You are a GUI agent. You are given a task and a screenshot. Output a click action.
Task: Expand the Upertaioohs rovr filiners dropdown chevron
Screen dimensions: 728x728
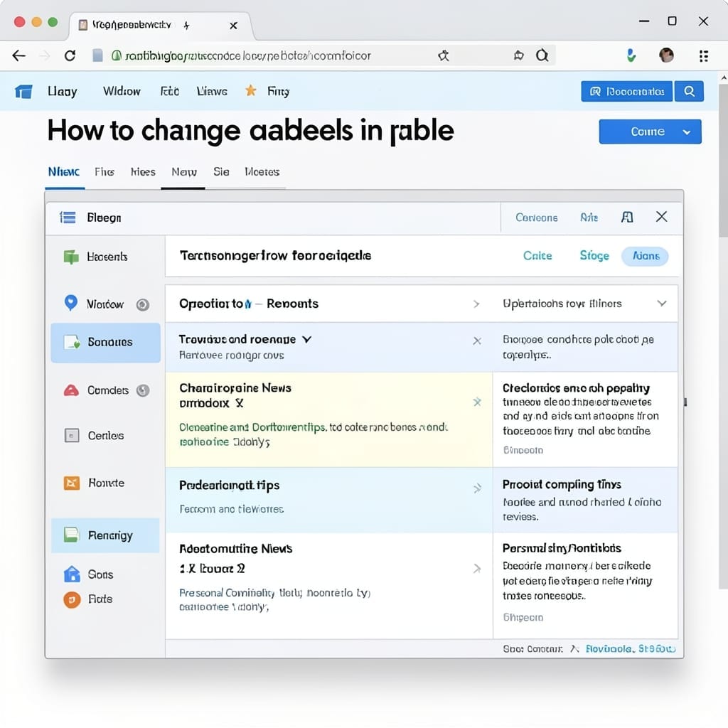662,303
